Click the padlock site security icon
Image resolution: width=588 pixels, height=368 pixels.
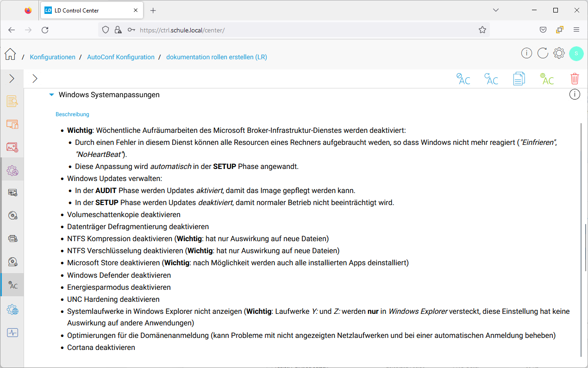click(x=118, y=30)
